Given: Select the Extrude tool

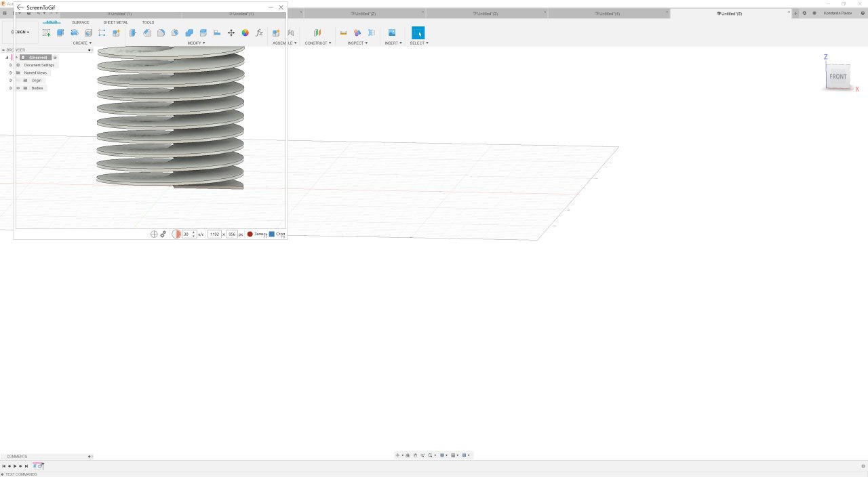Looking at the screenshot, I should [60, 33].
